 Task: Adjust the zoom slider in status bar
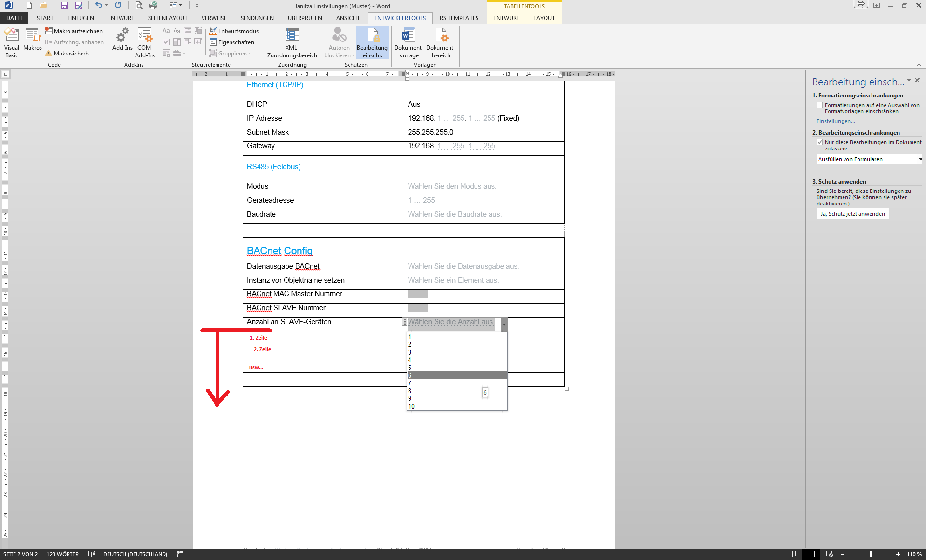[x=871, y=554]
